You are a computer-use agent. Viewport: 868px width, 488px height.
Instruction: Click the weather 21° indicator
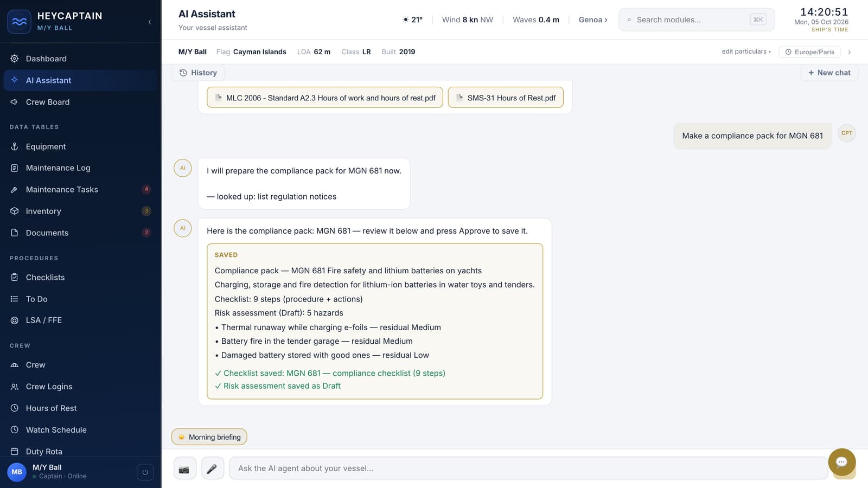tap(412, 20)
